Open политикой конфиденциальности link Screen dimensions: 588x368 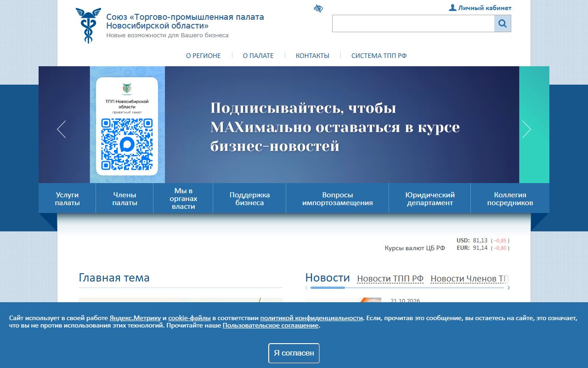tap(311, 318)
